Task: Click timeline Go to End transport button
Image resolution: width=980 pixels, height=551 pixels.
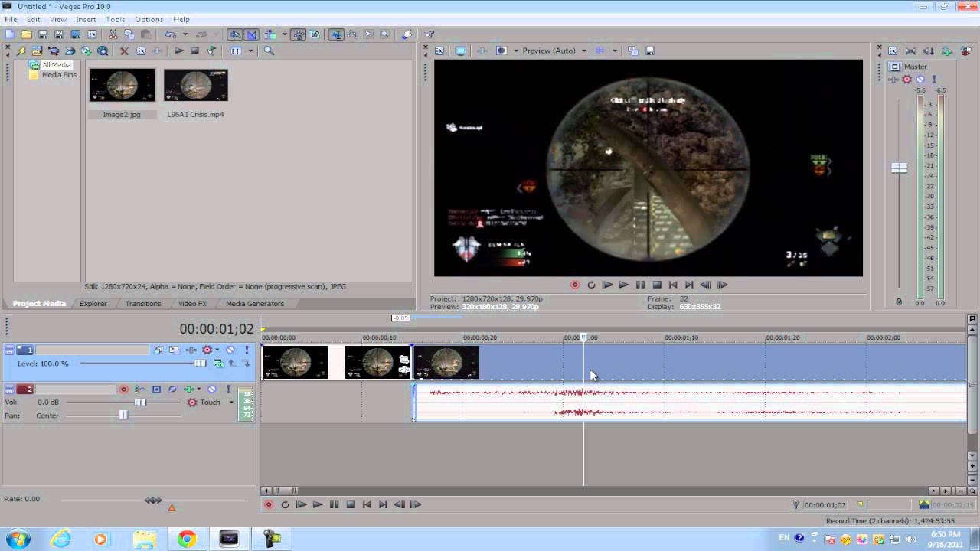Action: (383, 504)
